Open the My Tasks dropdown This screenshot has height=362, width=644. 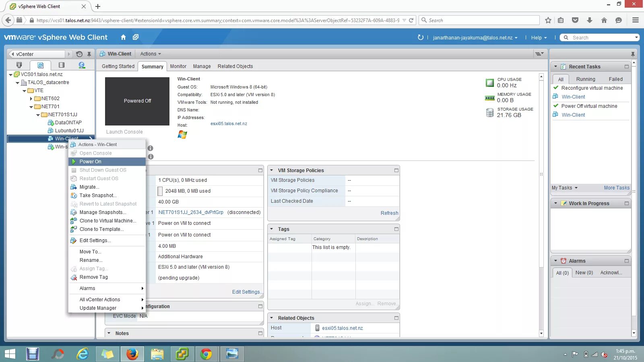565,188
